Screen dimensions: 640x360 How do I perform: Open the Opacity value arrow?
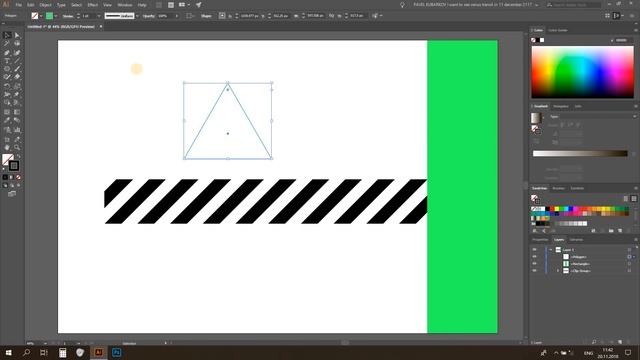[x=177, y=16]
